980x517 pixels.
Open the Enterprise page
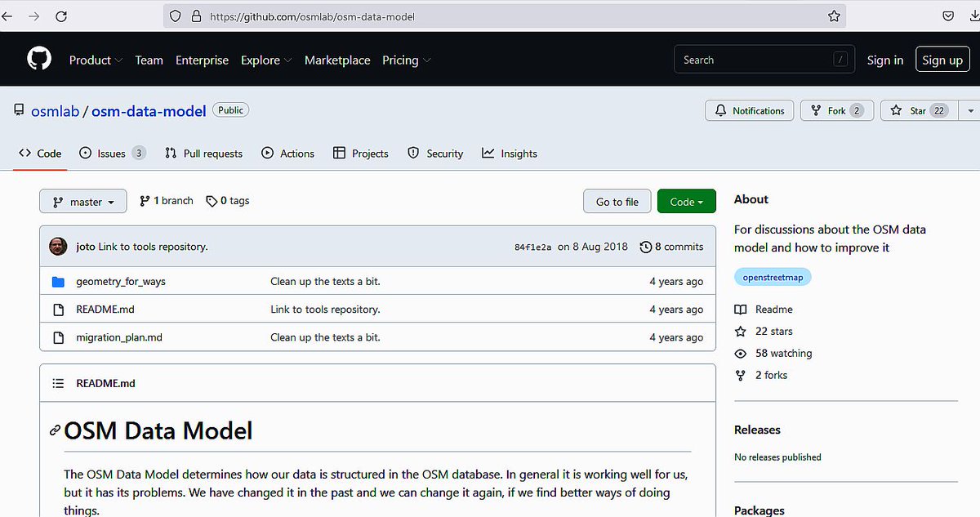(202, 60)
